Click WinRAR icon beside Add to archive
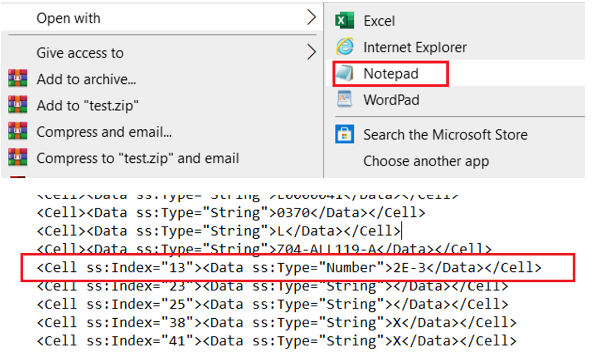 [x=18, y=79]
